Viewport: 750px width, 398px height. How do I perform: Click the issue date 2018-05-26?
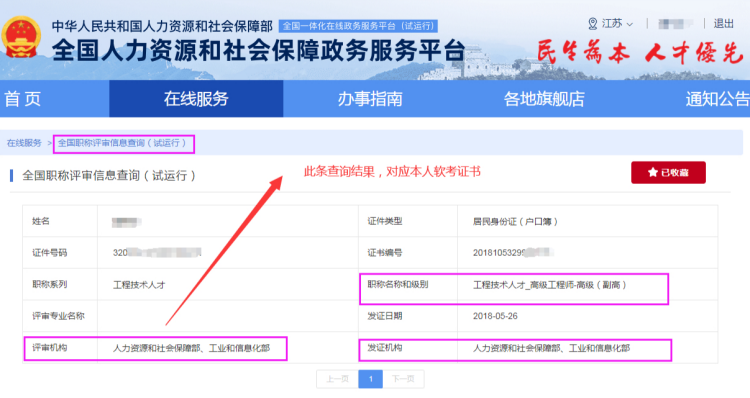(x=495, y=316)
